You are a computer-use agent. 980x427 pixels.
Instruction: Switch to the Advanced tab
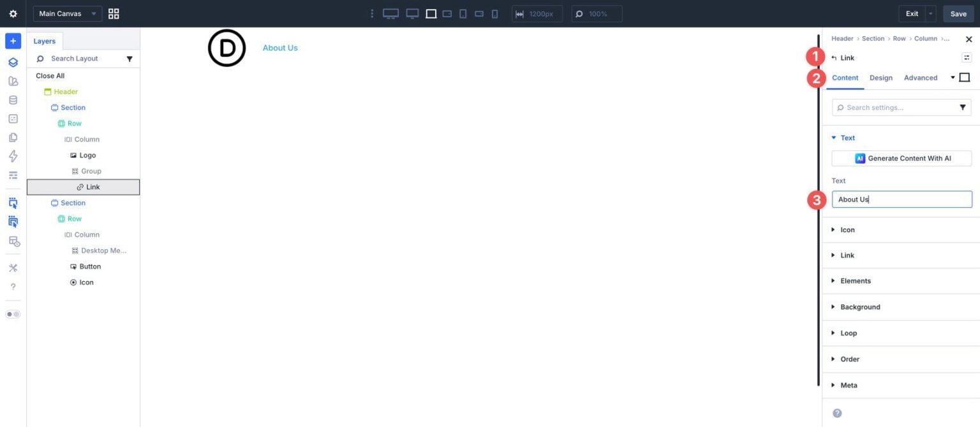tap(921, 78)
